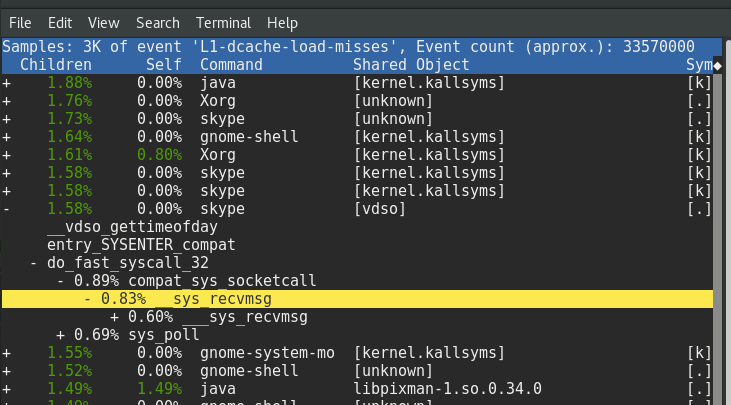Expand the java 1.88% kernel.kallsyms row
Screen dimensions: 731x405
7,82
